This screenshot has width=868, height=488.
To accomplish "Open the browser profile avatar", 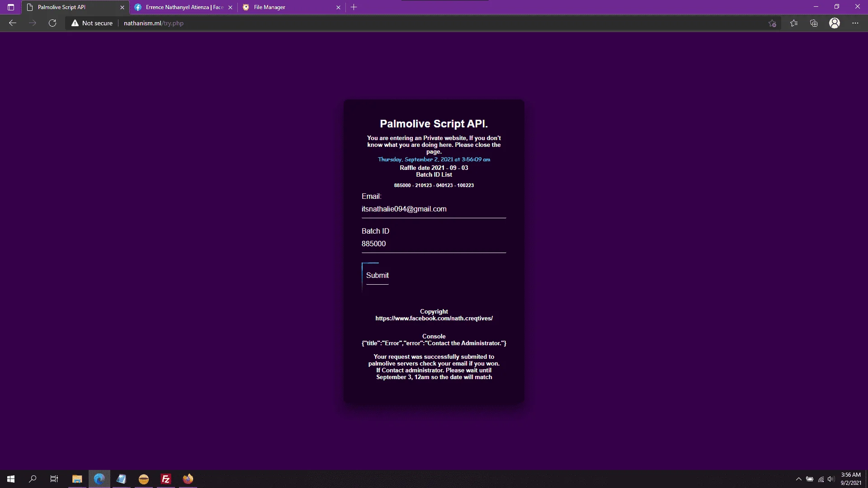I will pos(835,23).
